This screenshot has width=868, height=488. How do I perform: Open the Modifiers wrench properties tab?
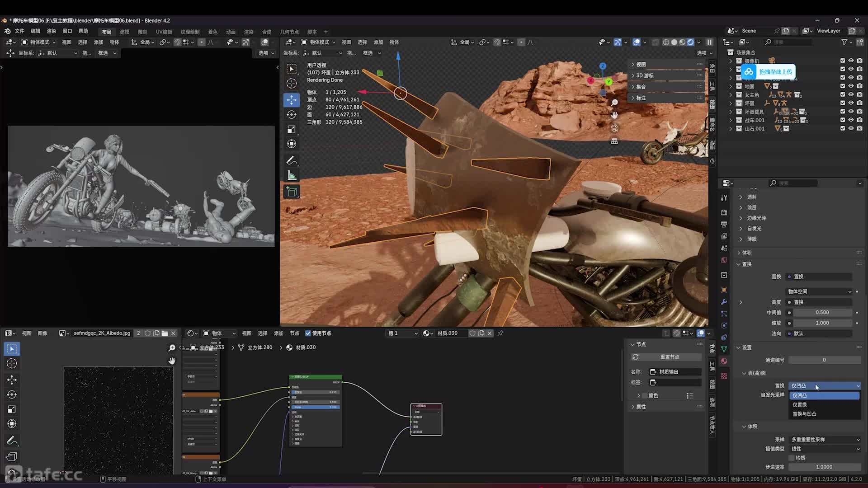pyautogui.click(x=724, y=302)
